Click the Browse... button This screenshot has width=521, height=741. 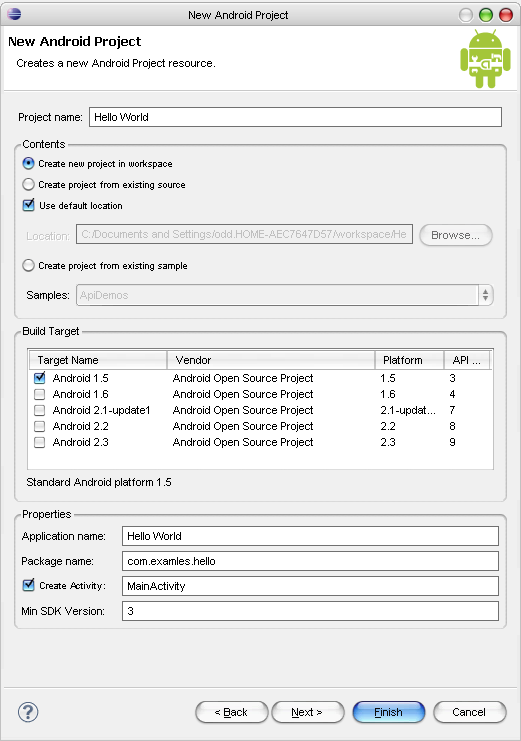456,235
